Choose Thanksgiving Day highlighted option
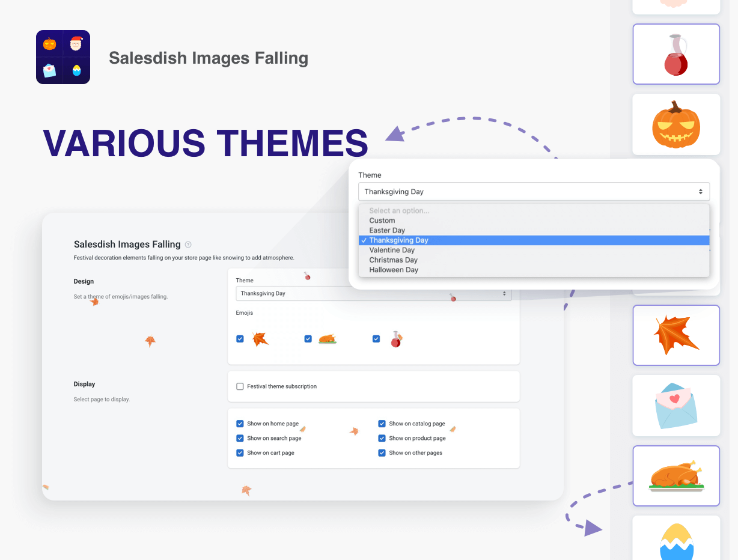This screenshot has width=738, height=560. point(534,240)
